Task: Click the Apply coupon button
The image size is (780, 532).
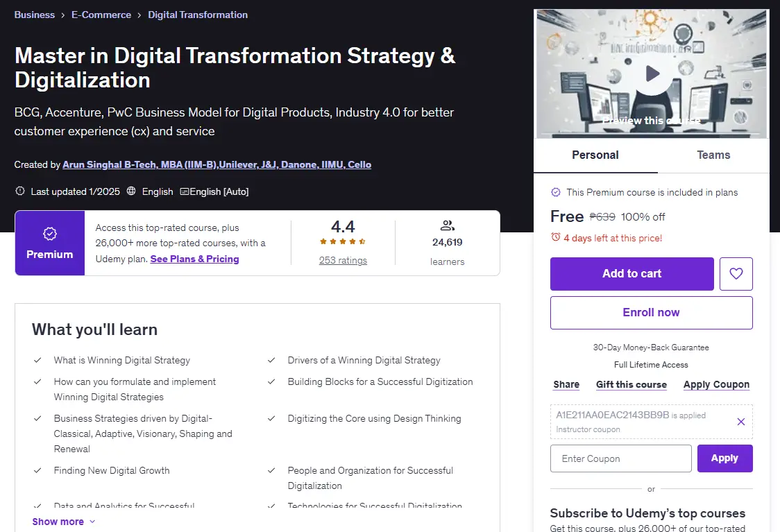Action: (724, 458)
